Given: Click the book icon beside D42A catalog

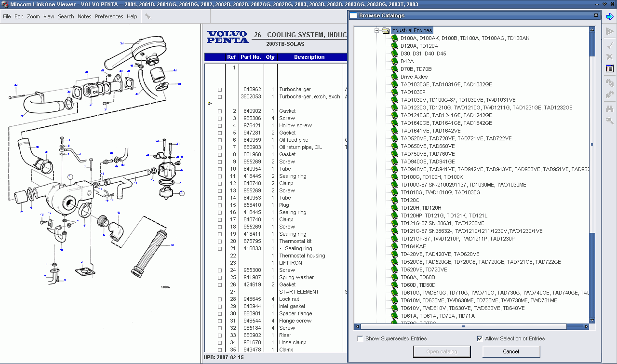Looking at the screenshot, I should tap(394, 61).
